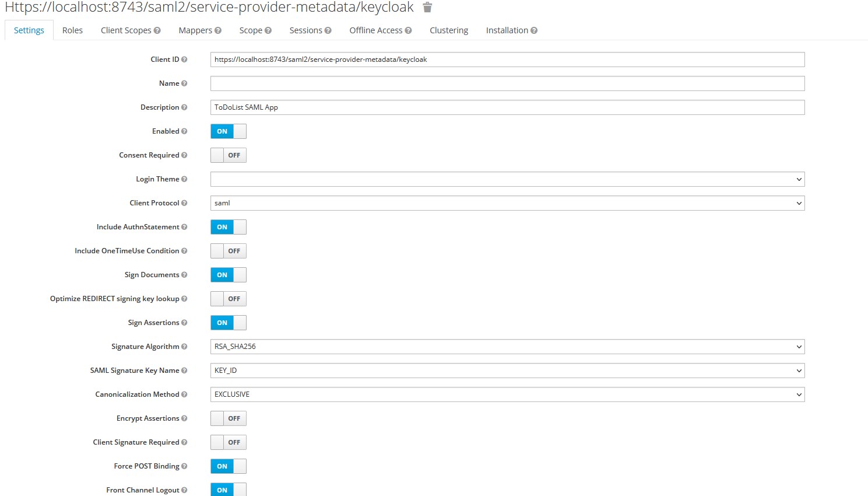Click the help icon on Client Scopes tab
This screenshot has width=868, height=496.
coord(156,30)
